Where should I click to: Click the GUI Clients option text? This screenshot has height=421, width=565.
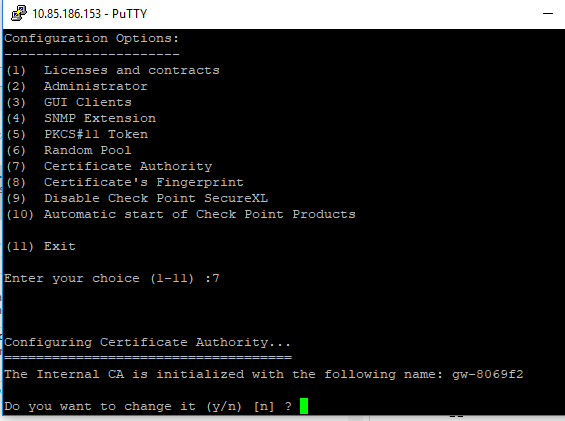tap(88, 102)
